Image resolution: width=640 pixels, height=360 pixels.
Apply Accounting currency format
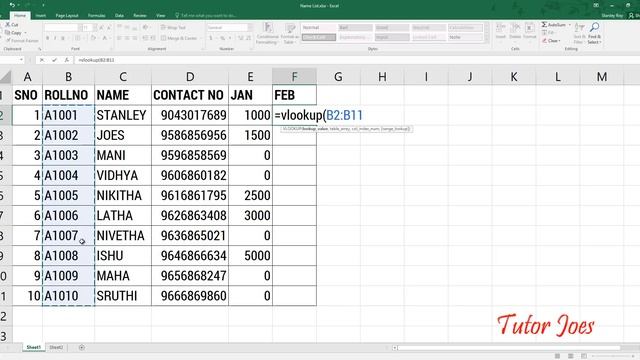212,38
